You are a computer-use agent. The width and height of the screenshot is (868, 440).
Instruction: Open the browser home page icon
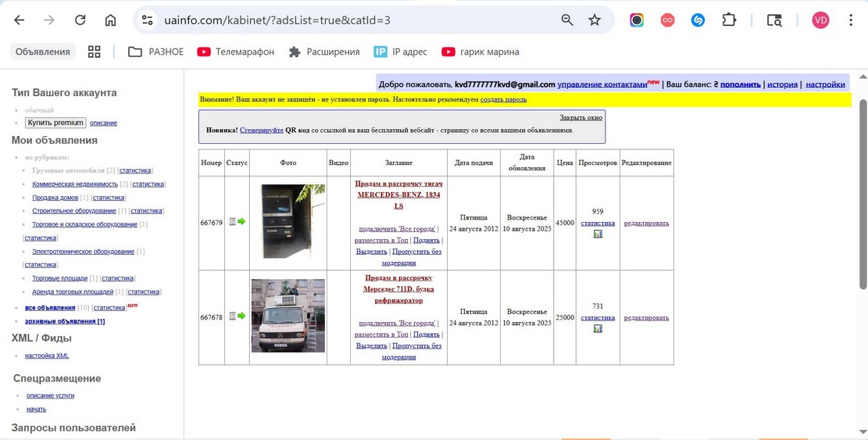(111, 20)
